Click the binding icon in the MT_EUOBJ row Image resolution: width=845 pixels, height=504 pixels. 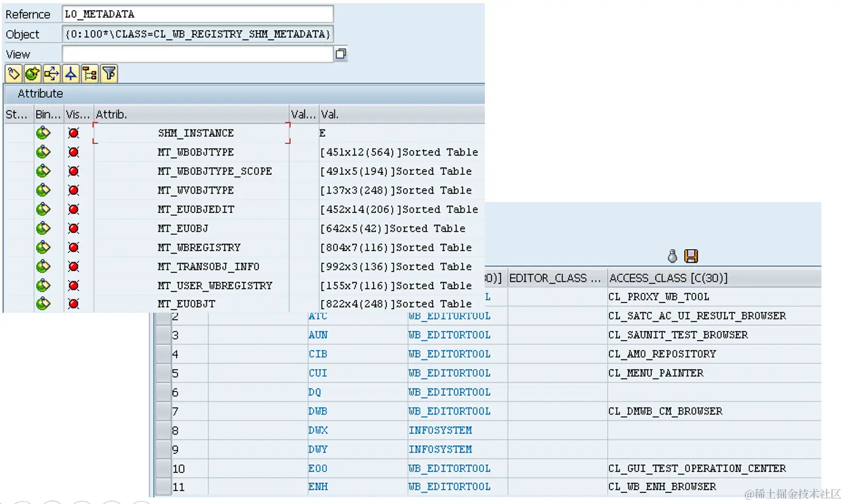(43, 228)
